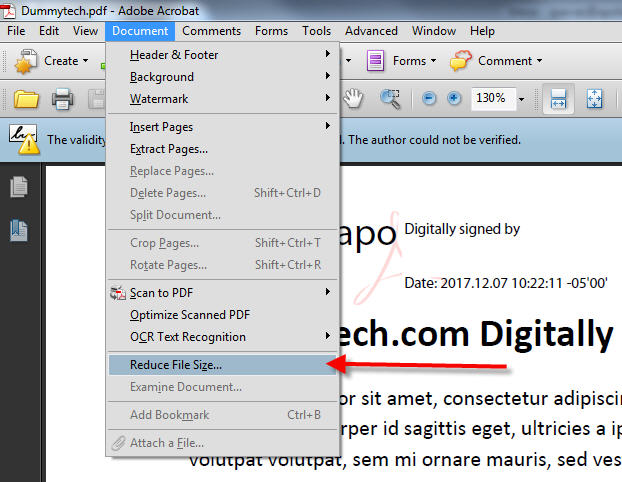Choose Reduce File Size menu item
Viewport: 622px width, 482px height.
coord(223,365)
